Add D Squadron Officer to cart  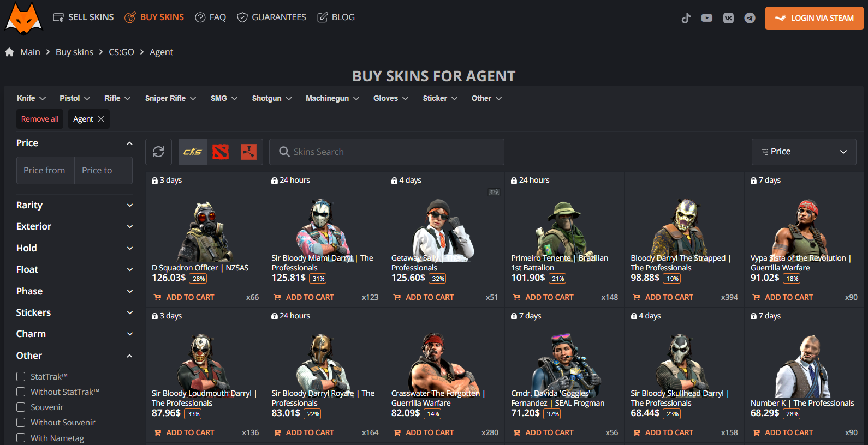(184, 297)
